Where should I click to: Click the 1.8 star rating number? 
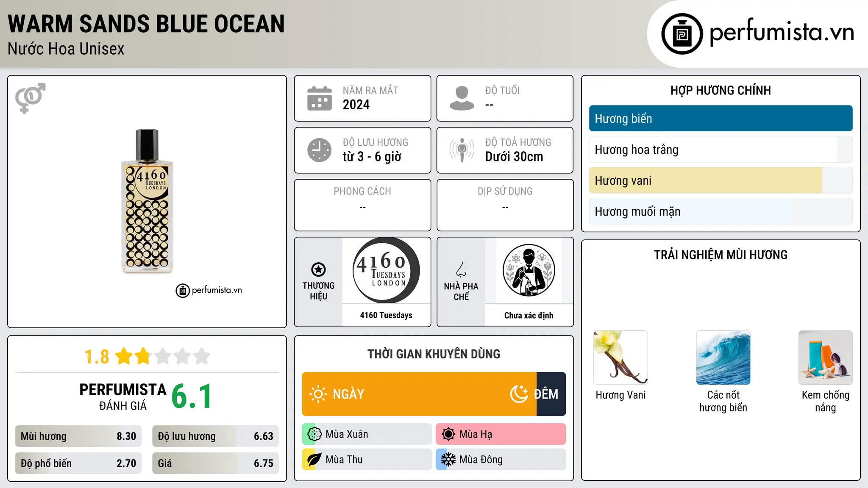coord(97,357)
